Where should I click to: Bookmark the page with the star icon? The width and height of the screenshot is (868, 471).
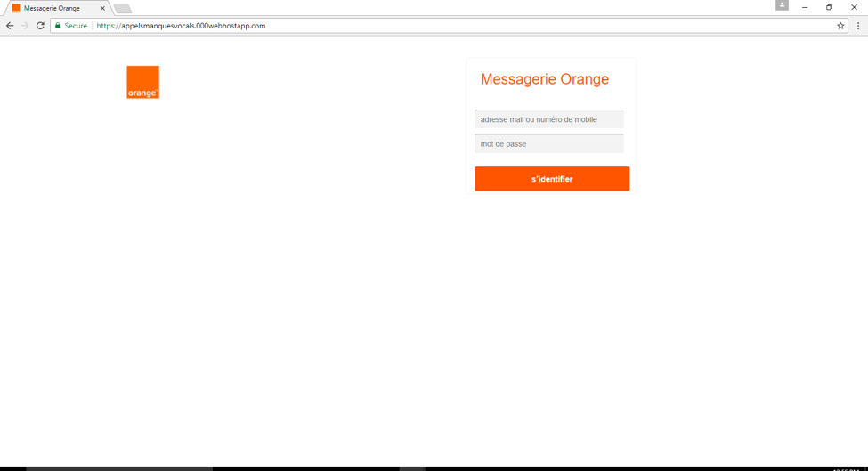[840, 26]
